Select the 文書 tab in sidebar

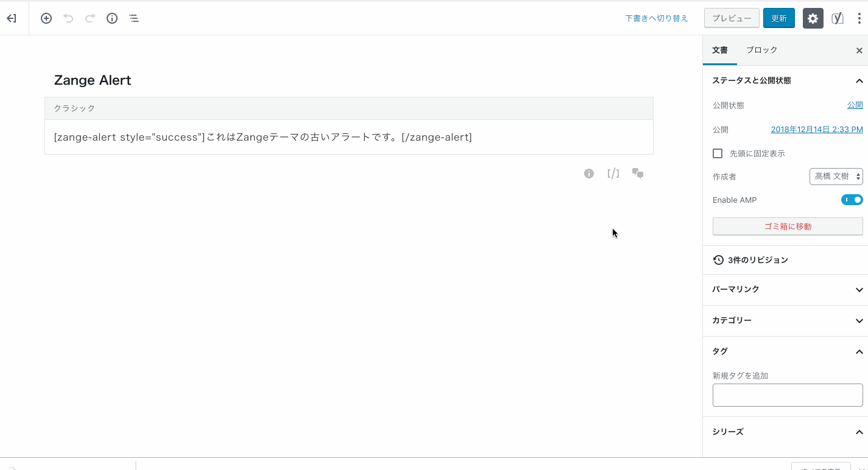(720, 50)
